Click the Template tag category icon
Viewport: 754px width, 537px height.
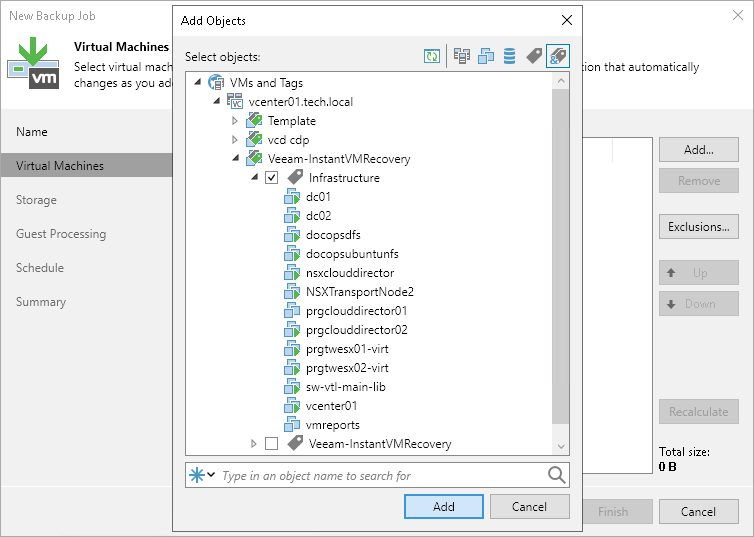[254, 121]
